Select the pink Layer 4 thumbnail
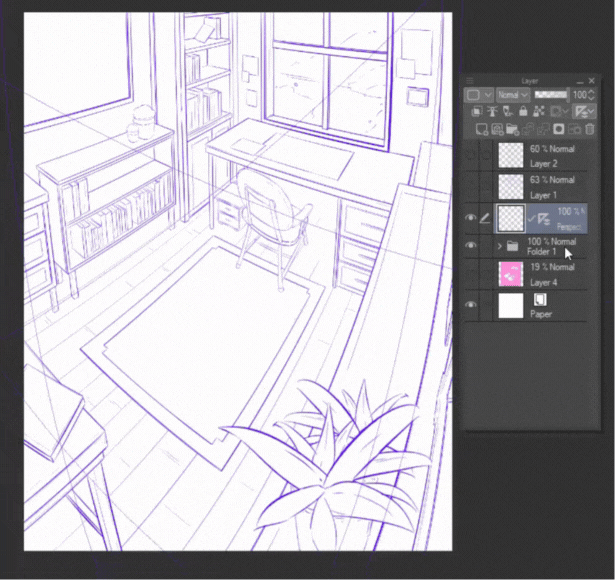 [511, 274]
